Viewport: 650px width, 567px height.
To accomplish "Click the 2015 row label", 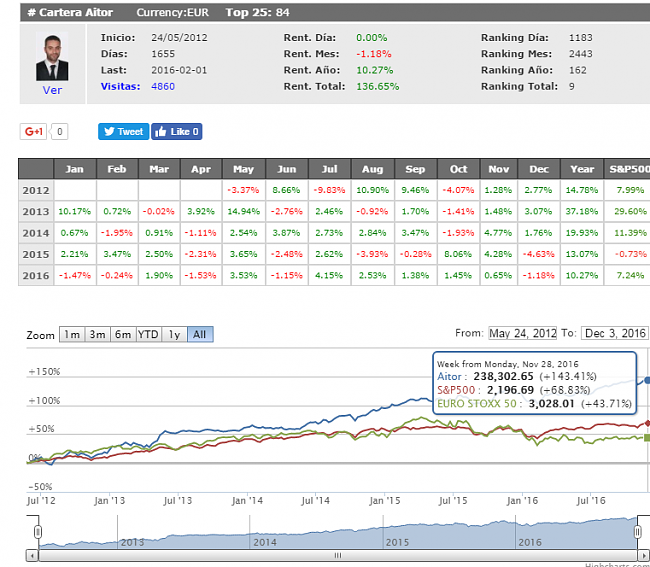I will pyautogui.click(x=36, y=254).
